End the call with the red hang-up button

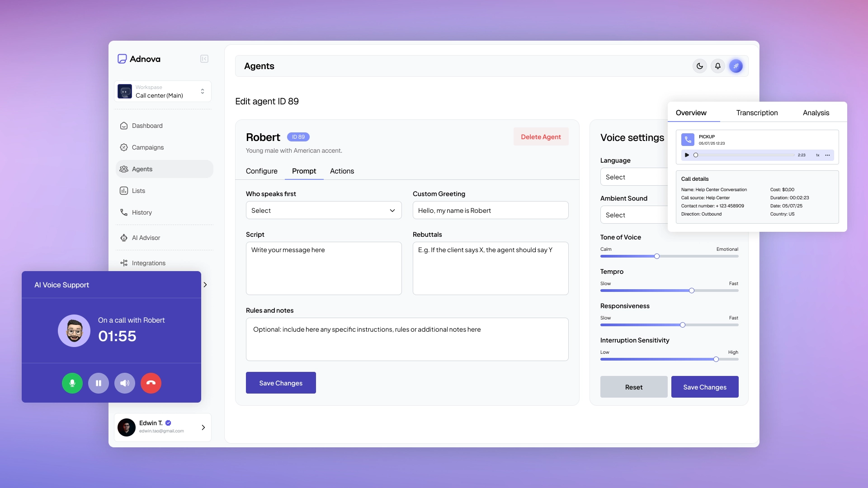tap(151, 383)
